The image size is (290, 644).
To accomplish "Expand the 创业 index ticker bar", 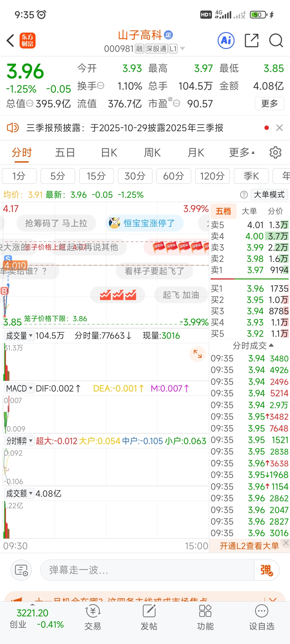I will click(32, 605).
